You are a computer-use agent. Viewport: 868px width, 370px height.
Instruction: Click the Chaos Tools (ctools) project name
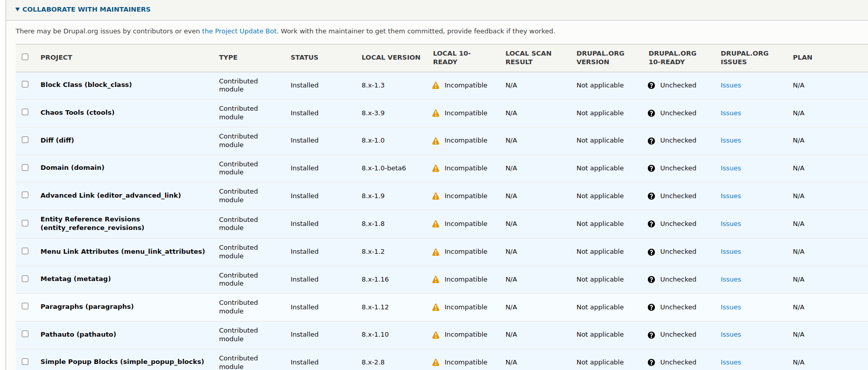coord(77,113)
